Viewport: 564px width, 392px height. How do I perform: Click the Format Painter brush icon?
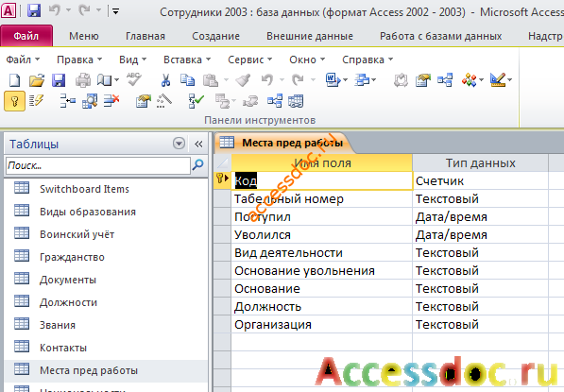click(x=243, y=80)
